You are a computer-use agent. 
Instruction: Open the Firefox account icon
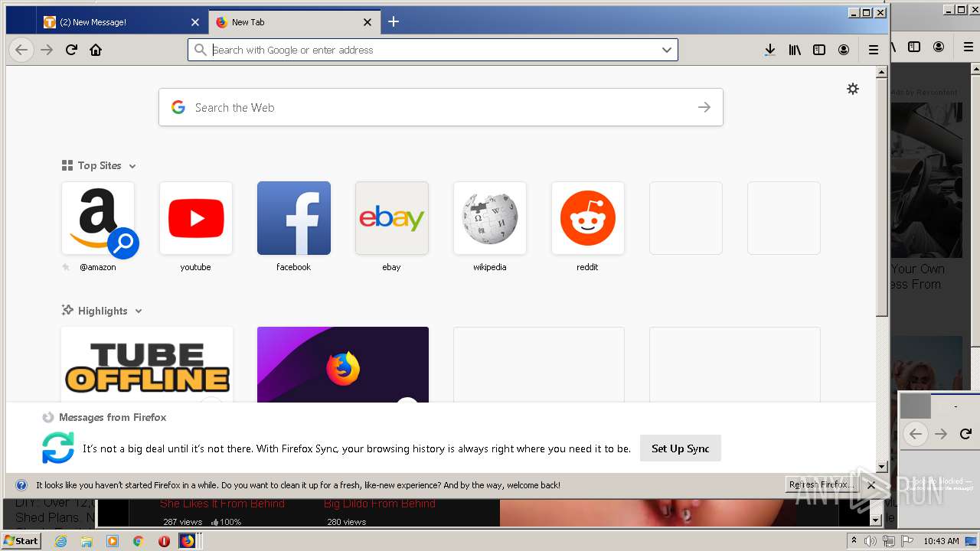(844, 50)
